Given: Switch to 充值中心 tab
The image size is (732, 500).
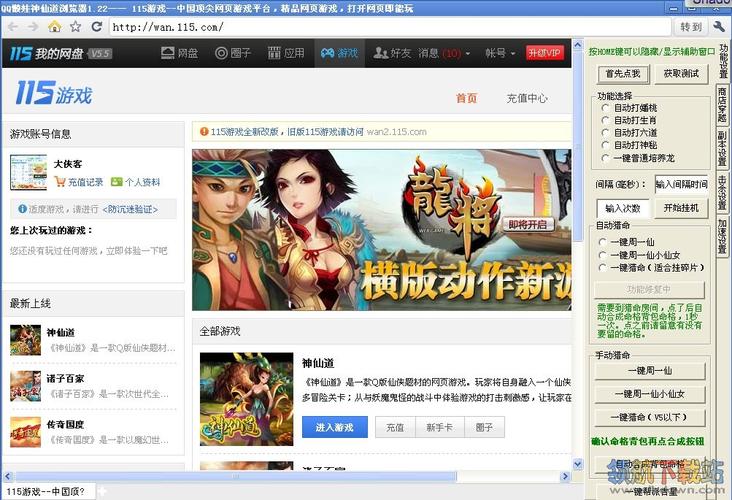Looking at the screenshot, I should click(x=527, y=98).
